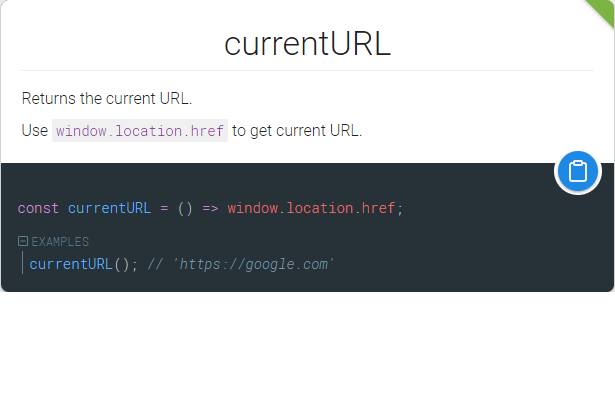Select the currentURL(); example line
Screen dimensions: 615x400
pyautogui.click(x=182, y=264)
